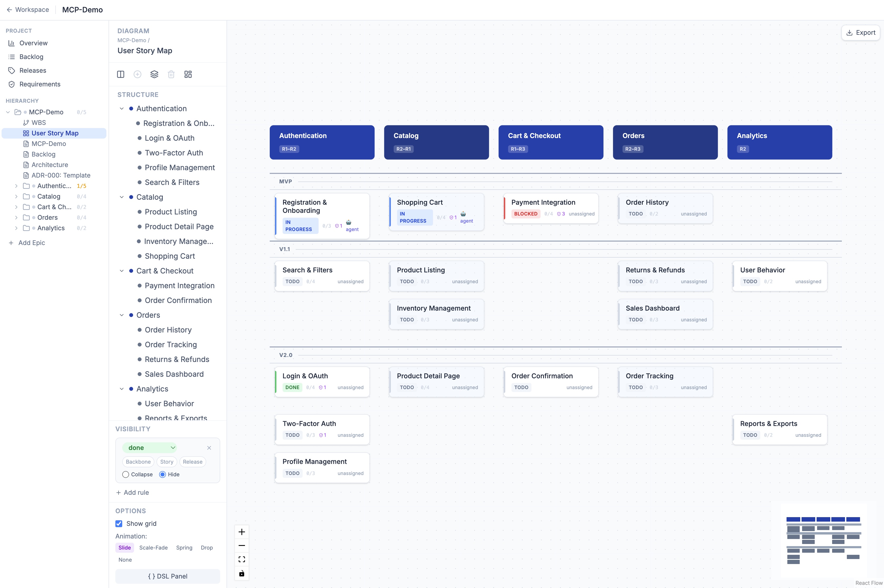Screen dimensions: 884x588
Task: Click the Shopping Cart agent avatar icon
Action: tap(463, 214)
